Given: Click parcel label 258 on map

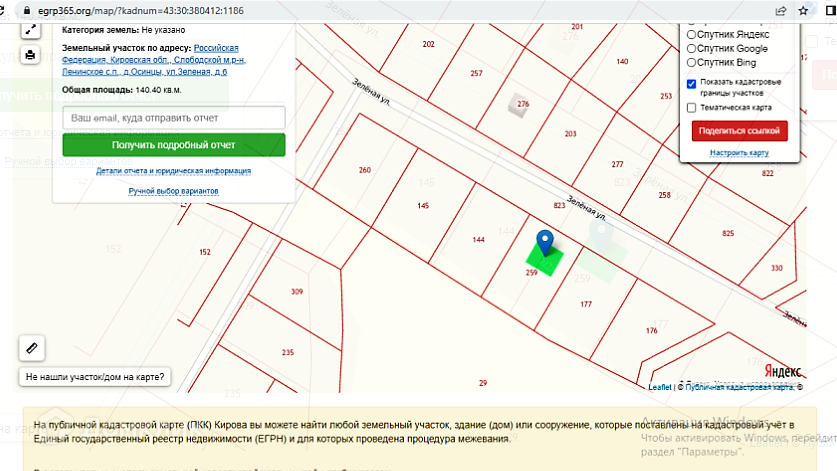Looking at the screenshot, I should (x=665, y=195).
